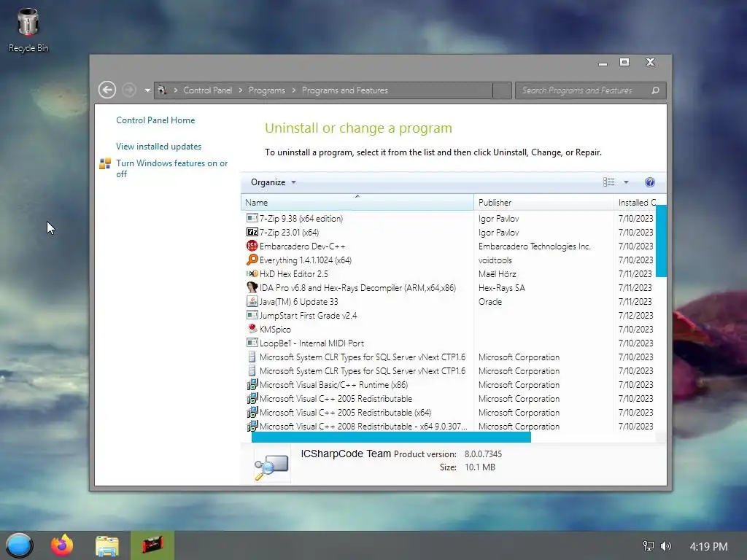Select Microsoft Visual C++ 2005 Redistributable row
The image size is (747, 560).
point(450,399)
